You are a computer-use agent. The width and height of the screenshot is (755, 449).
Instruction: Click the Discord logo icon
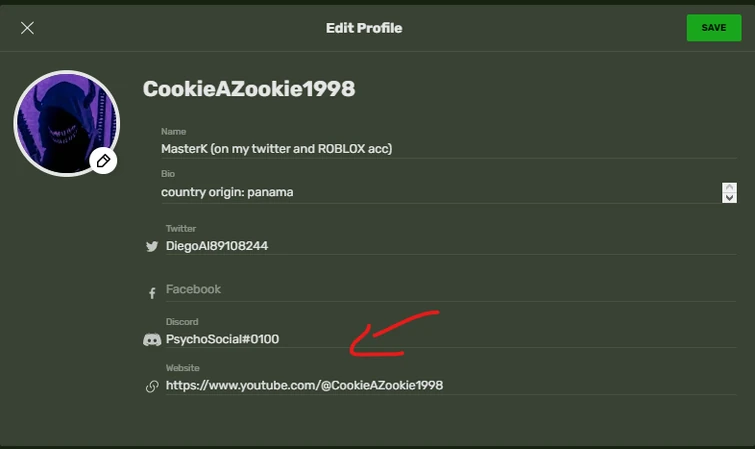(x=152, y=340)
